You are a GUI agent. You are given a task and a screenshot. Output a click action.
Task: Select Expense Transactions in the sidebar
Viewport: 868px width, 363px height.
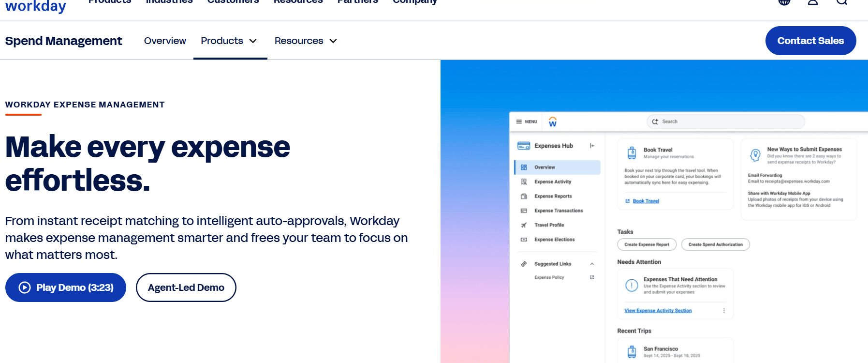558,211
